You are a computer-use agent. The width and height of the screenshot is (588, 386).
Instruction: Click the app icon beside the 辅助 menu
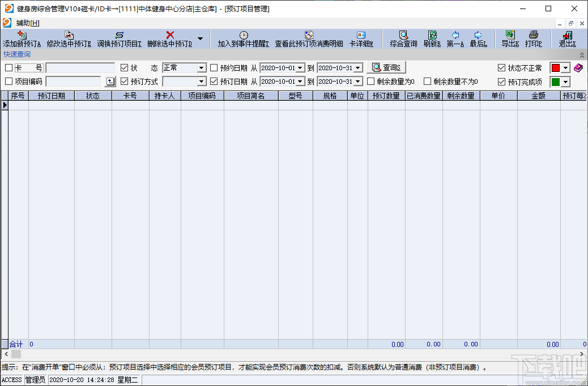pyautogui.click(x=7, y=23)
